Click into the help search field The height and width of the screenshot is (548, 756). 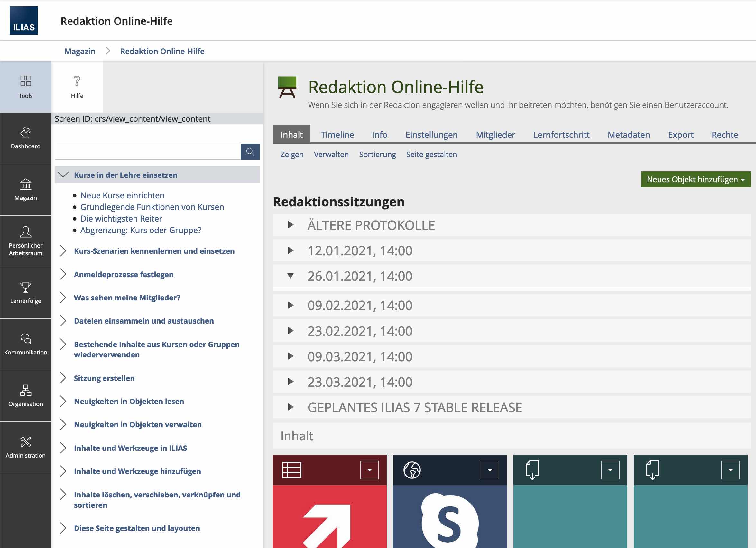click(x=147, y=152)
